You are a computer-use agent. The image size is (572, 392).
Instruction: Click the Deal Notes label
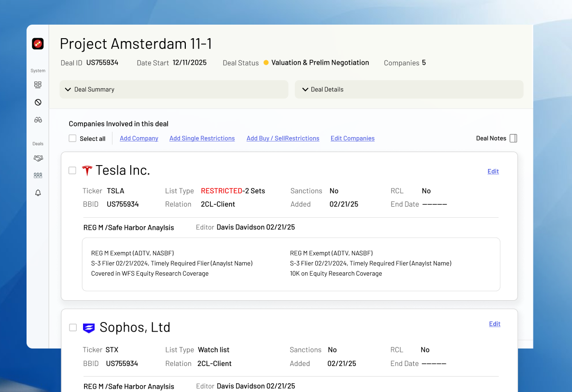pyautogui.click(x=490, y=139)
